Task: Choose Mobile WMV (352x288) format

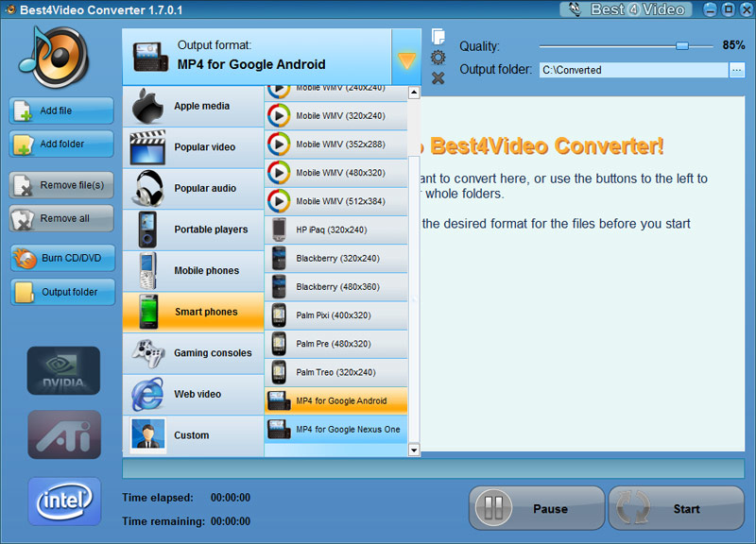Action: click(x=336, y=144)
